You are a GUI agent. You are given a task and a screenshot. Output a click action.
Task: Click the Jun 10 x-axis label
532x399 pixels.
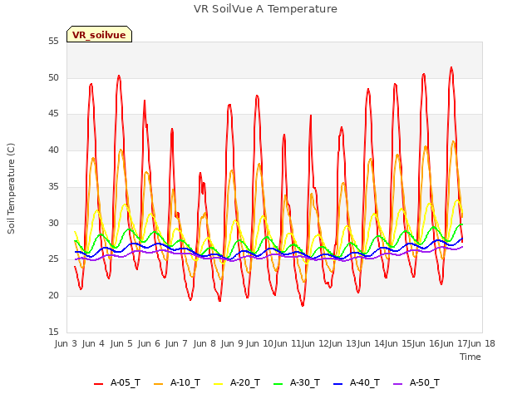259,343
